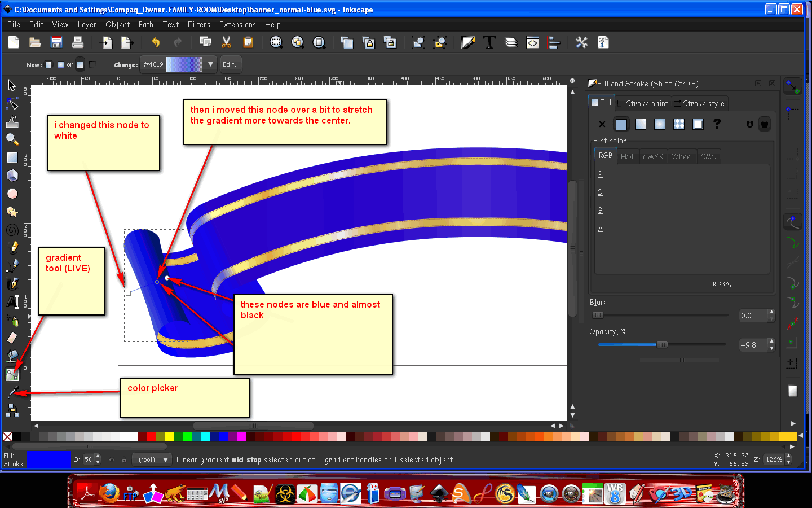Image resolution: width=812 pixels, height=508 pixels.
Task: Click the blue Fill indicator swatch
Action: (48, 459)
